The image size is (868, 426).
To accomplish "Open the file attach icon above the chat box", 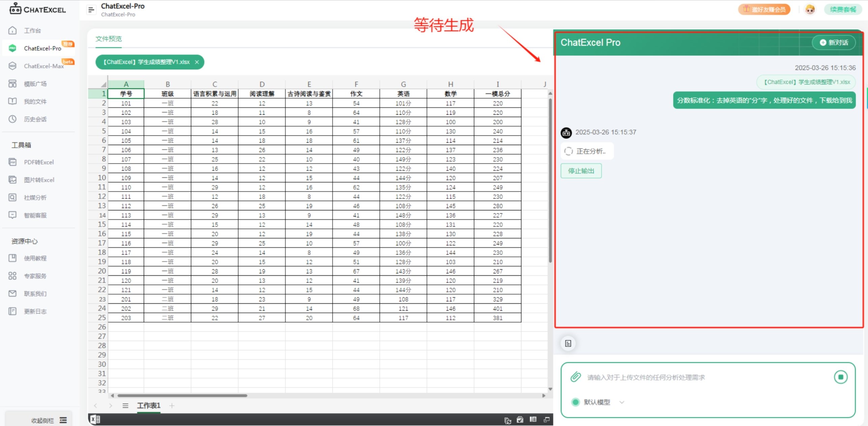I will [567, 343].
